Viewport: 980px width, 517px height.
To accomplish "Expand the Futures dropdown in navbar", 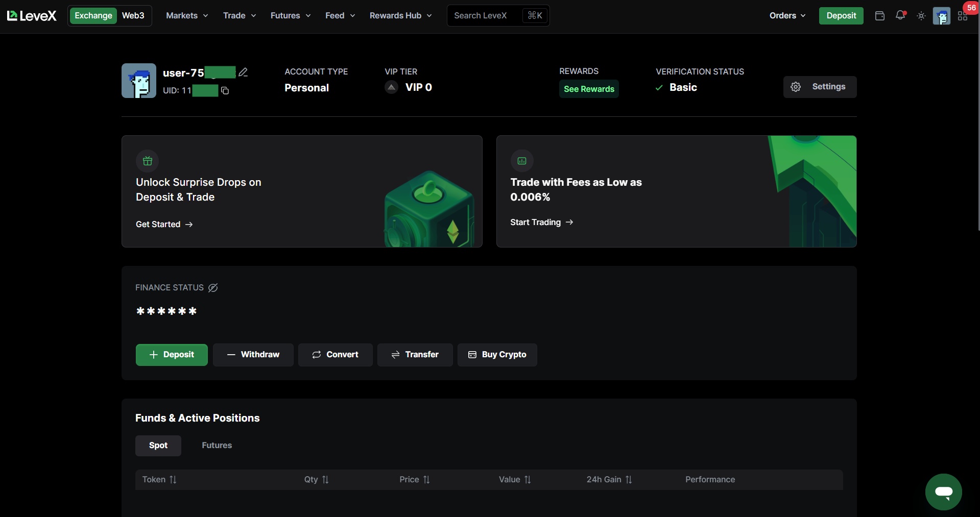I will (x=291, y=16).
